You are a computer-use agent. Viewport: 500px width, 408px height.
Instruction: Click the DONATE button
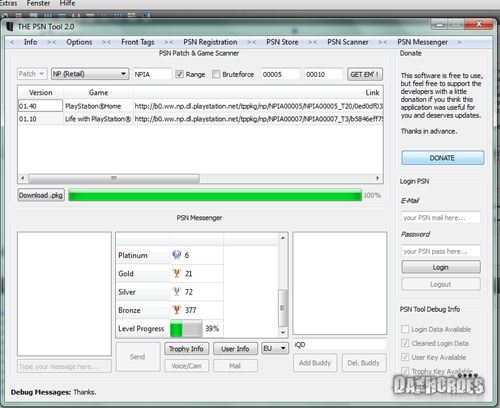point(442,158)
